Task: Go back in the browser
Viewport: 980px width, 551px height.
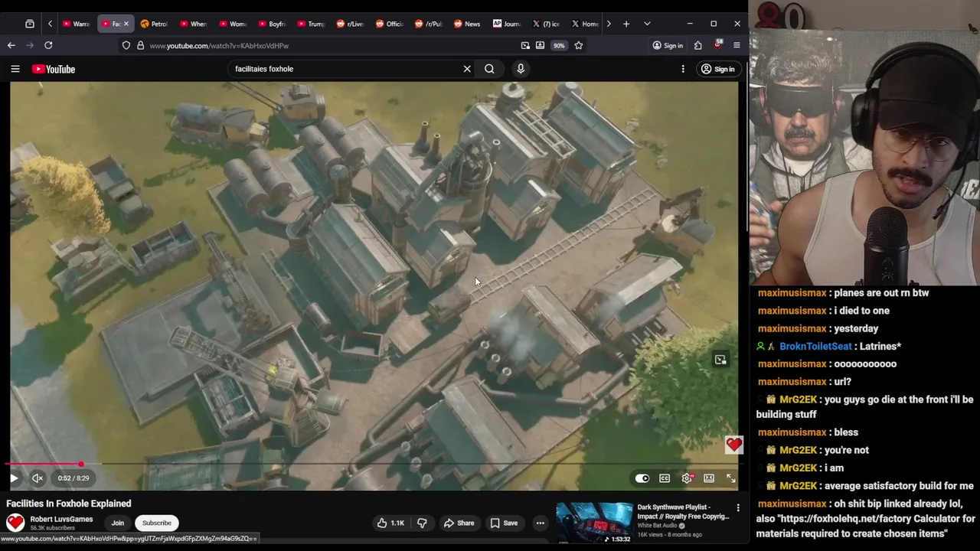Action: click(11, 45)
